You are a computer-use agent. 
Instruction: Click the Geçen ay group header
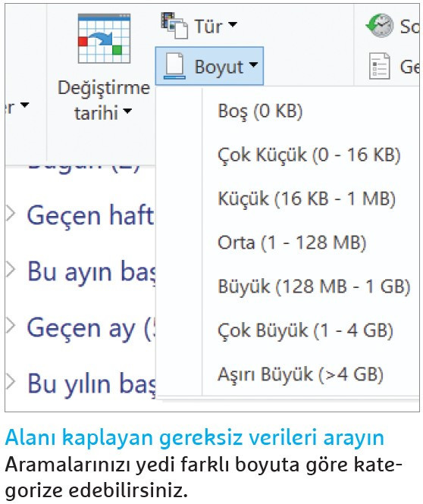coord(91,328)
